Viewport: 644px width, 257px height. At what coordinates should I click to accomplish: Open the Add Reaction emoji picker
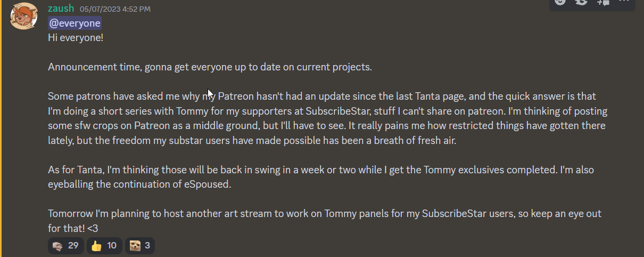pos(559,2)
